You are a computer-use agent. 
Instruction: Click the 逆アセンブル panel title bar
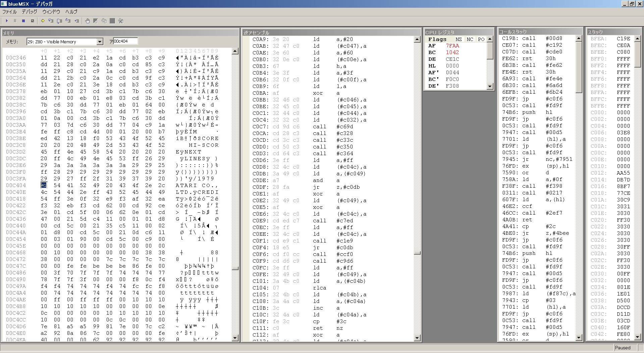point(331,33)
